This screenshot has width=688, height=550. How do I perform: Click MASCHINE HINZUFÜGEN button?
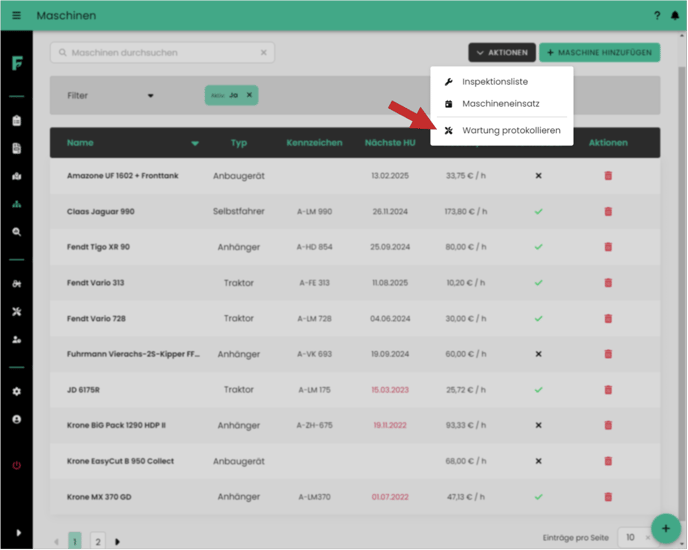600,53
